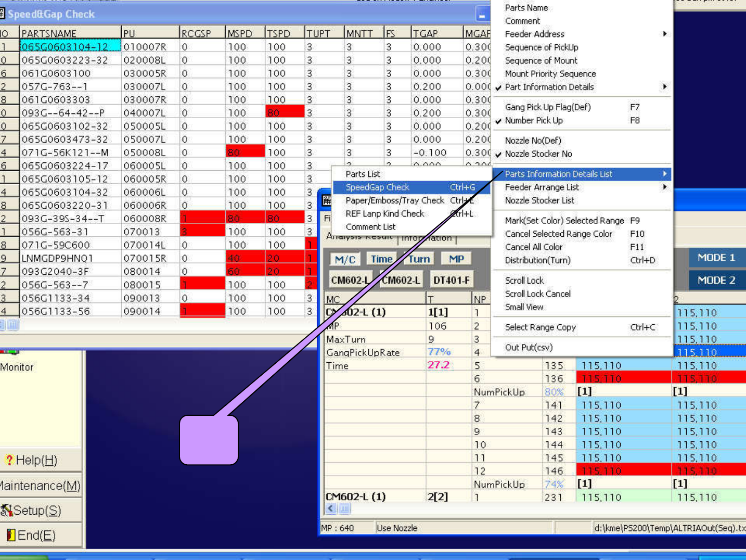Viewport: 746px width, 560px height.
Task: Click the analysis window title bar icon
Action: point(326,200)
